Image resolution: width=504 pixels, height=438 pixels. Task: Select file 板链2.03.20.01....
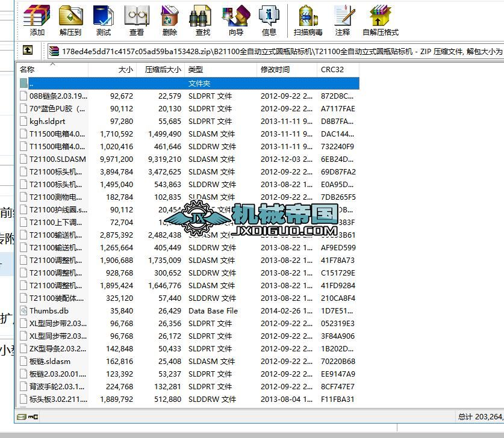[189, 374]
